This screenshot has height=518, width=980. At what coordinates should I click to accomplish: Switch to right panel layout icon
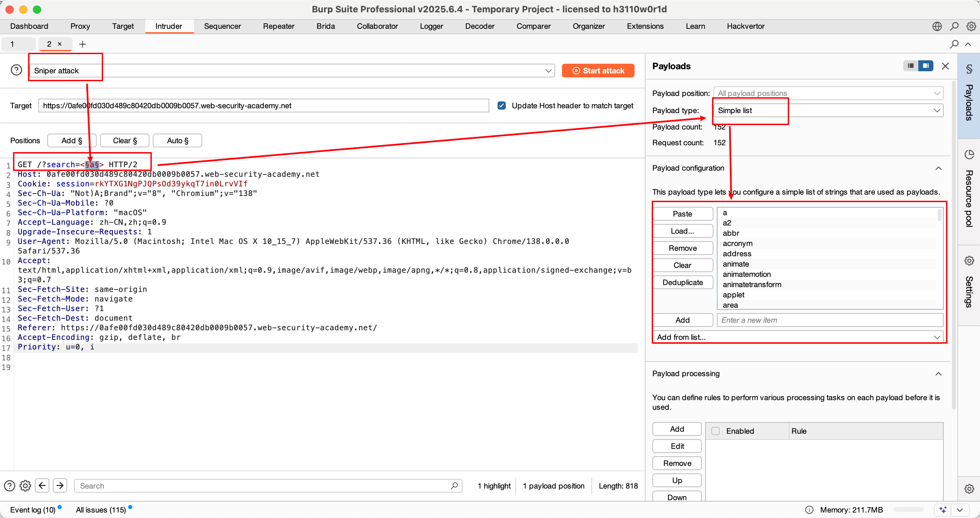pos(926,66)
